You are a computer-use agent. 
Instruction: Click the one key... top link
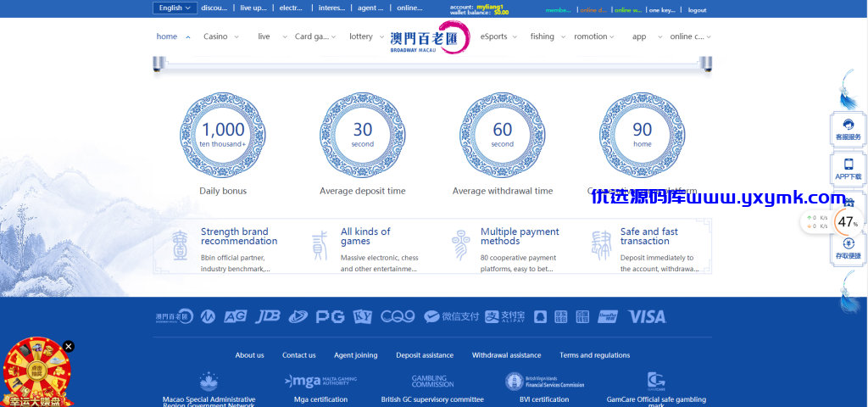662,10
